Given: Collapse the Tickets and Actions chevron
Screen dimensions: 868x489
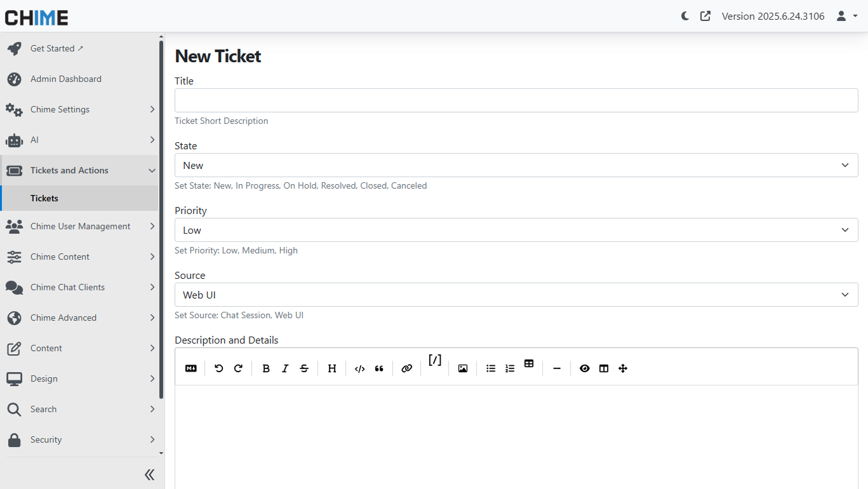Looking at the screenshot, I should 152,170.
